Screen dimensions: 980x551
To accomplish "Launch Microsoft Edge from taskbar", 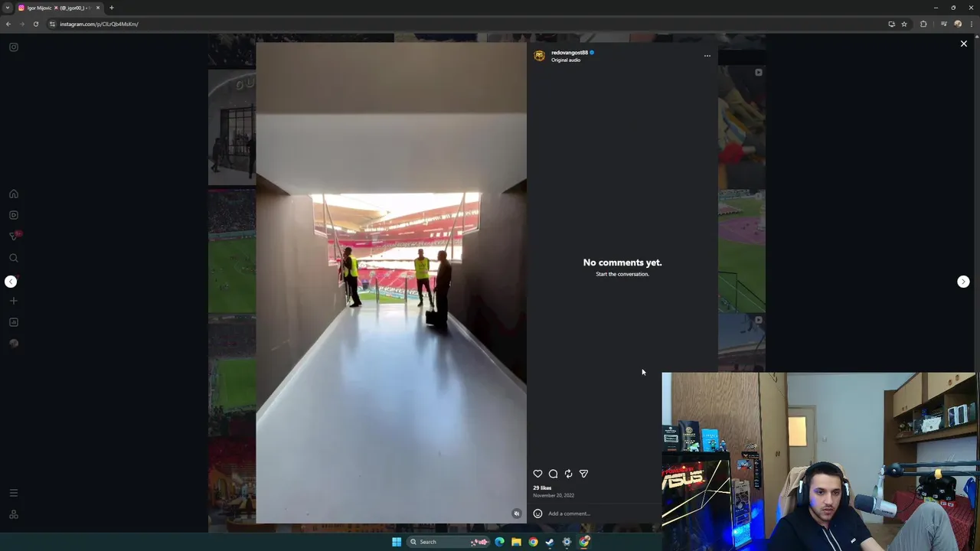I will 499,542.
